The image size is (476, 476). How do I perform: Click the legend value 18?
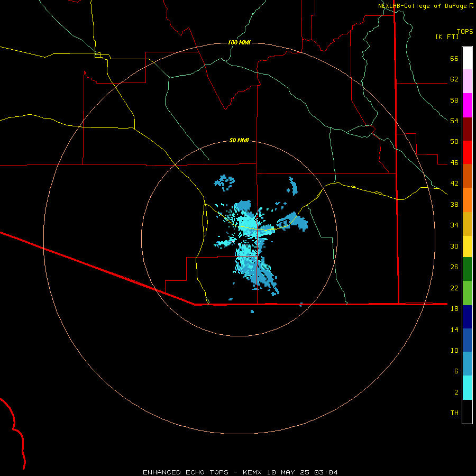pyautogui.click(x=454, y=309)
